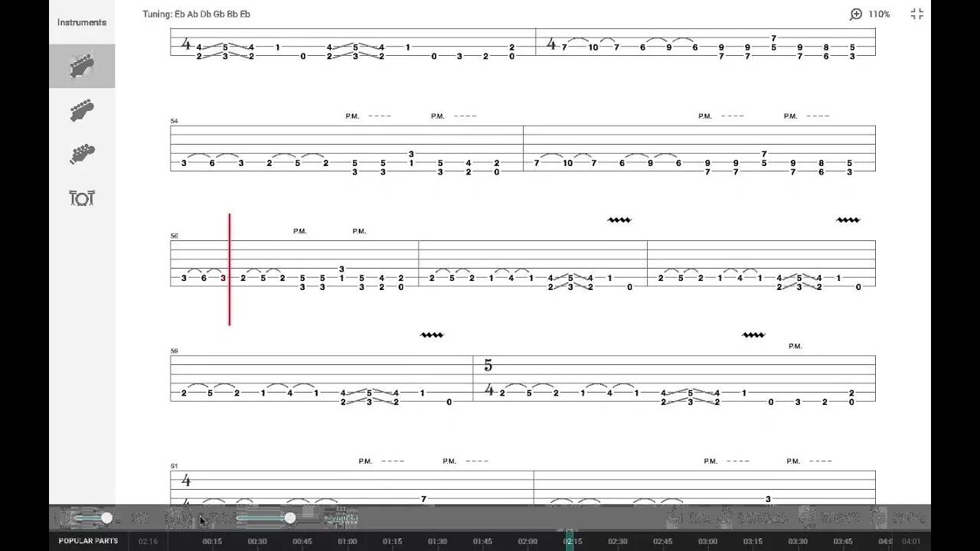The image size is (980, 551).
Task: Click the red highlighted note 3 at cursor
Action: (x=223, y=279)
